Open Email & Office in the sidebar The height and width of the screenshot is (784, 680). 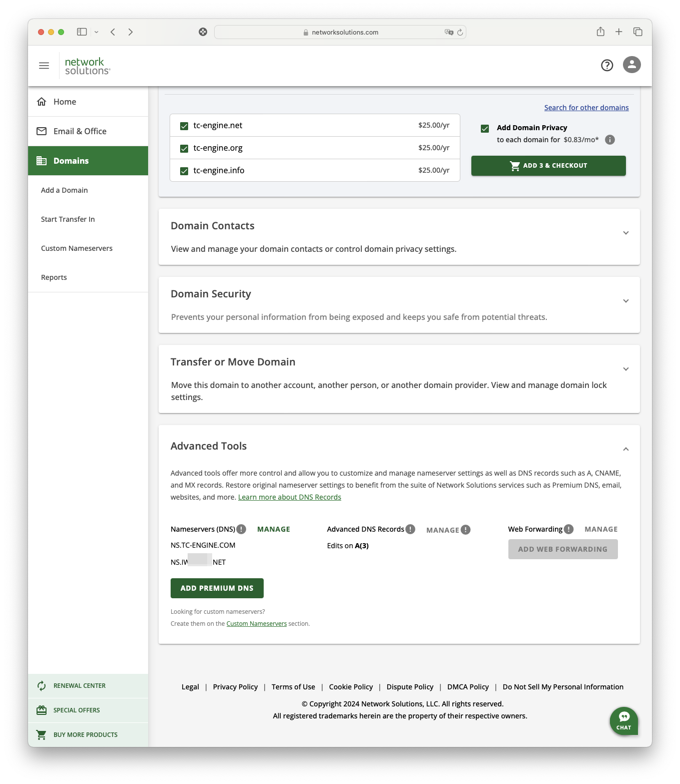tap(88, 131)
